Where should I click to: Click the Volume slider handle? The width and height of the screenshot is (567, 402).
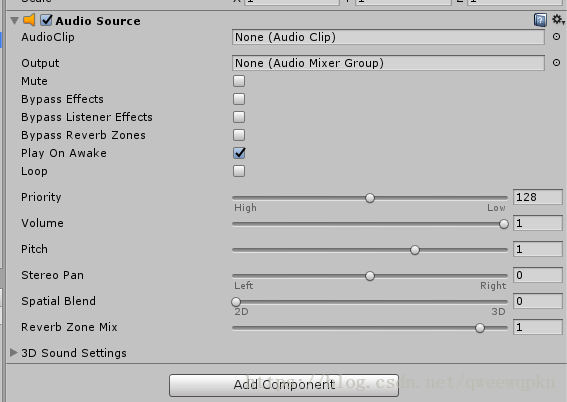[x=504, y=224]
